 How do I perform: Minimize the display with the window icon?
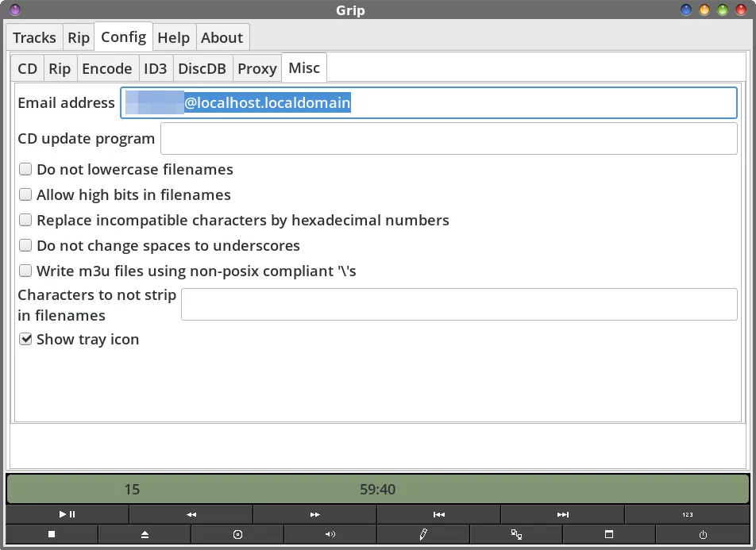tap(609, 534)
